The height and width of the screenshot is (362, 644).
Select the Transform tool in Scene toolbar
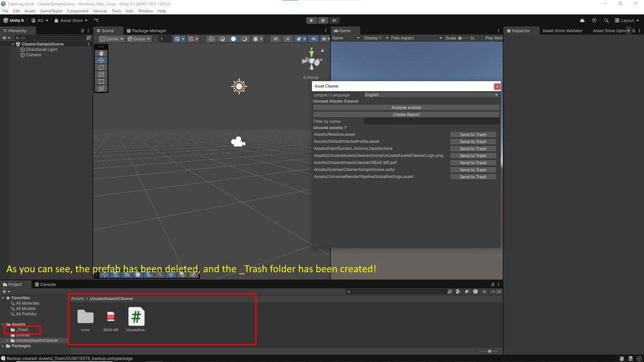pos(101,88)
